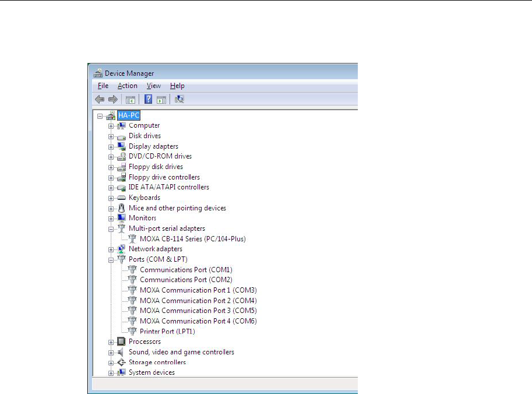
Task: Select the Keyboards tree label
Action: click(x=144, y=198)
